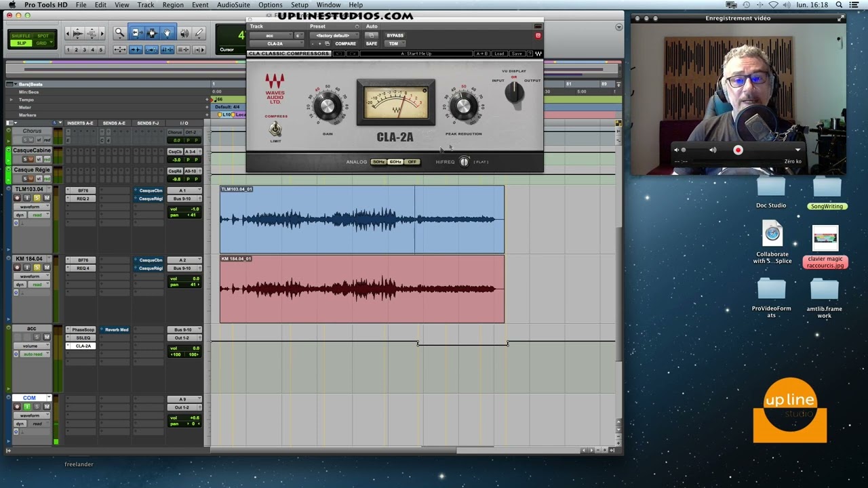Click horizontal zoom out arrow

(x=68, y=33)
